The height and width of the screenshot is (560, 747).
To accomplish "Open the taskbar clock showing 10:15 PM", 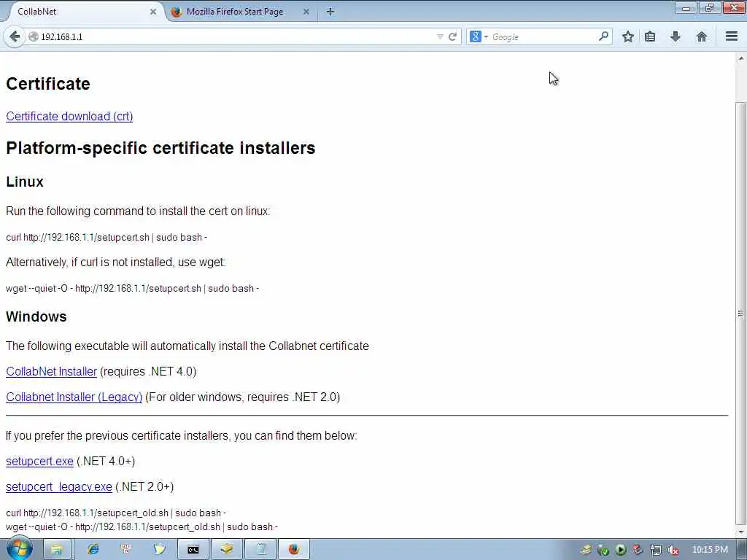I will 710,550.
